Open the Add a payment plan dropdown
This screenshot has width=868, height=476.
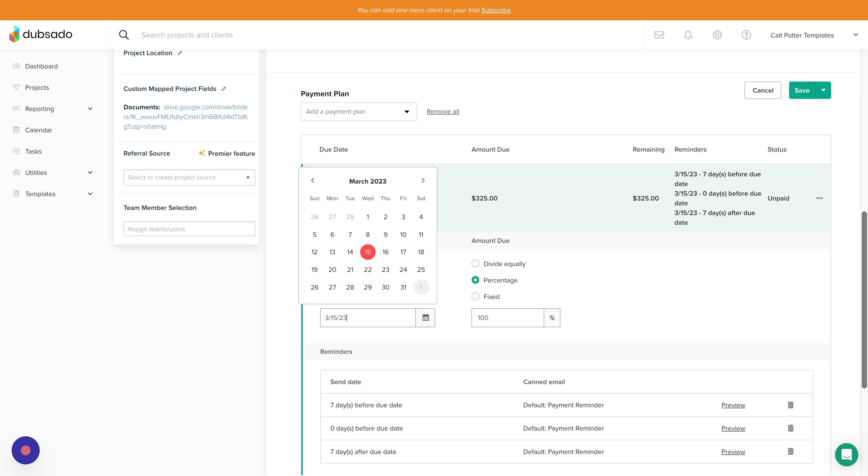[x=358, y=112]
